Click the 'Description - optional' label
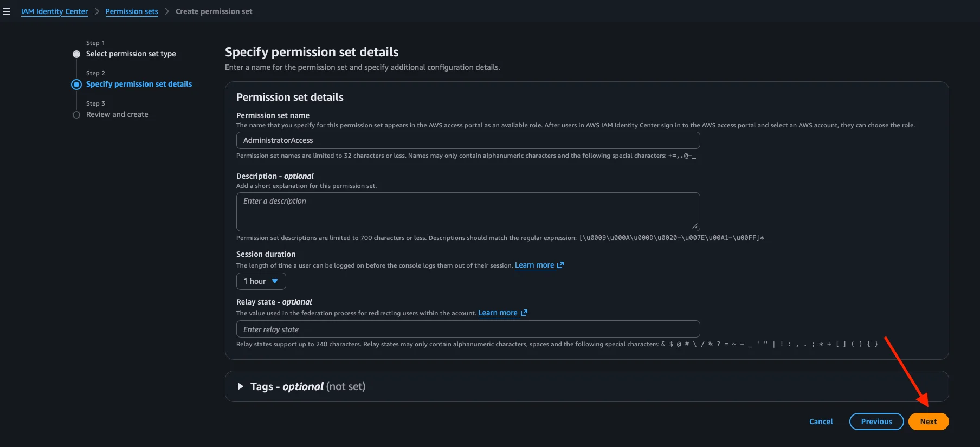This screenshot has height=447, width=980. 275,176
